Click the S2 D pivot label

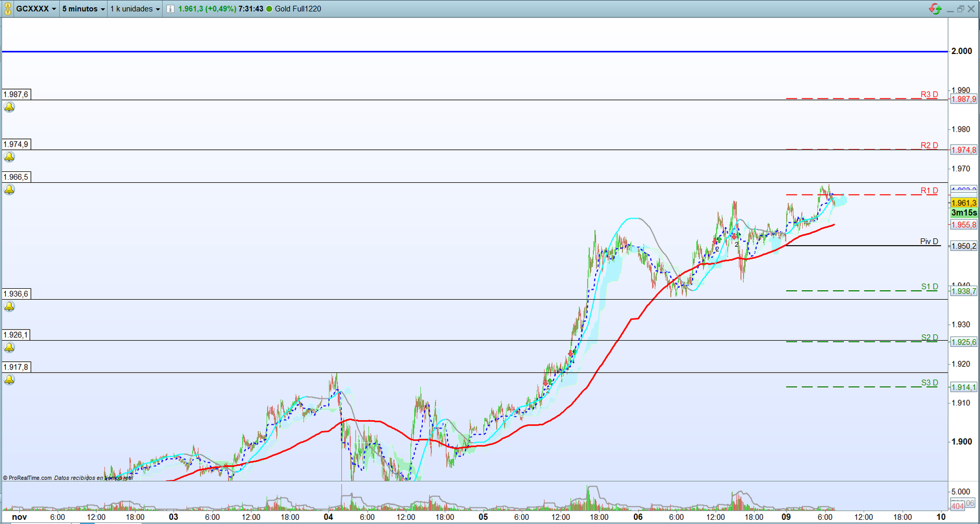tap(929, 337)
